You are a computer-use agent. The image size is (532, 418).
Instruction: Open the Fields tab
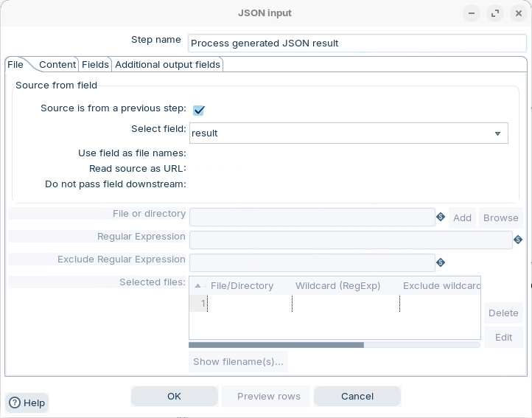tap(95, 65)
